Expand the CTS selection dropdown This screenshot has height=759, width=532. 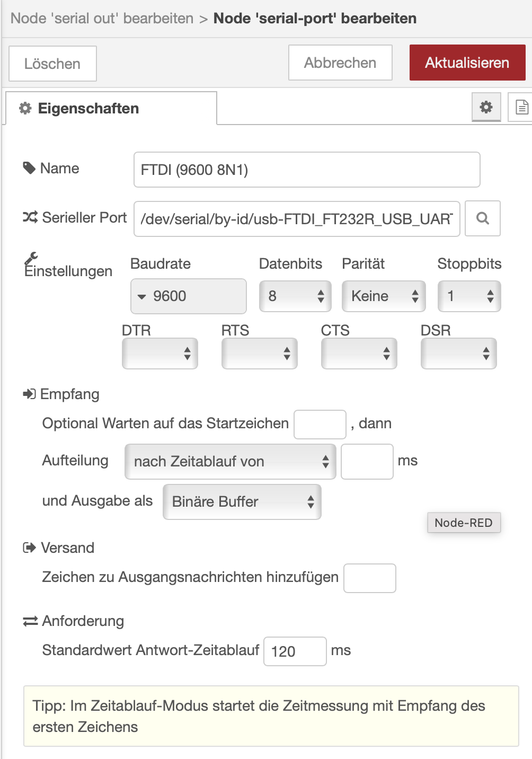359,354
